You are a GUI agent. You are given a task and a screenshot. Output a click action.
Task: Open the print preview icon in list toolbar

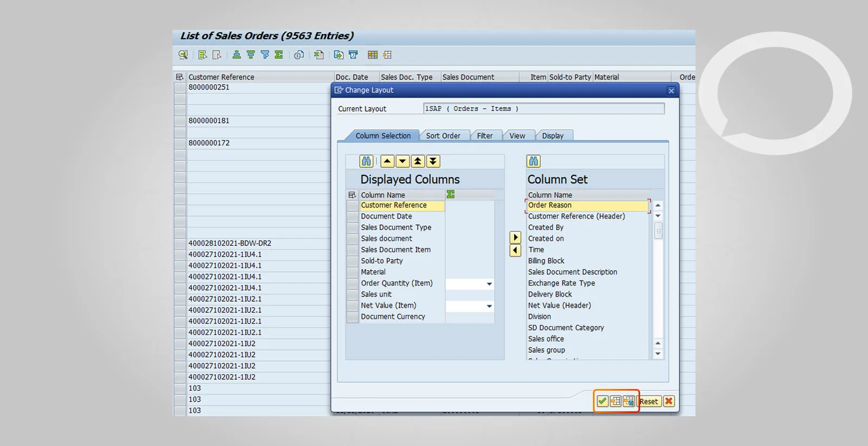[x=299, y=55]
